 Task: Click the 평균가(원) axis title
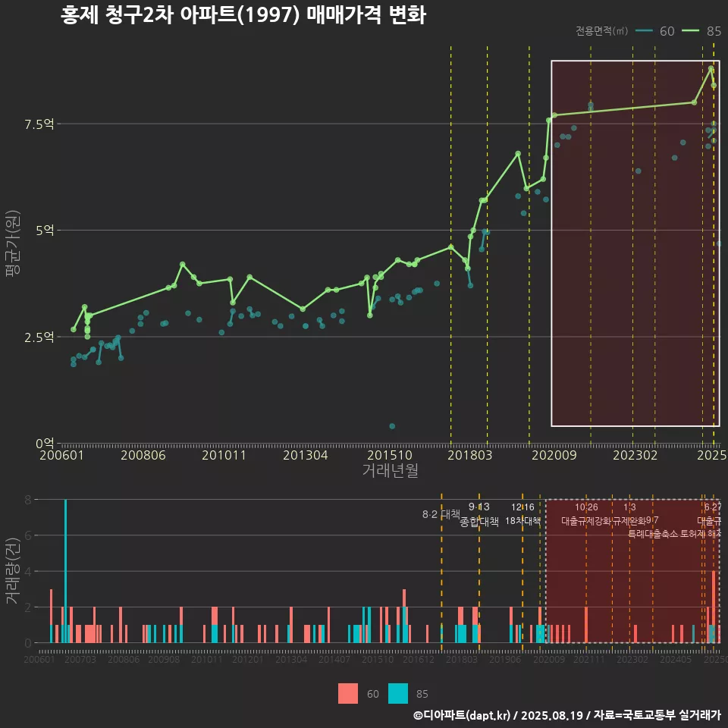[x=13, y=243]
